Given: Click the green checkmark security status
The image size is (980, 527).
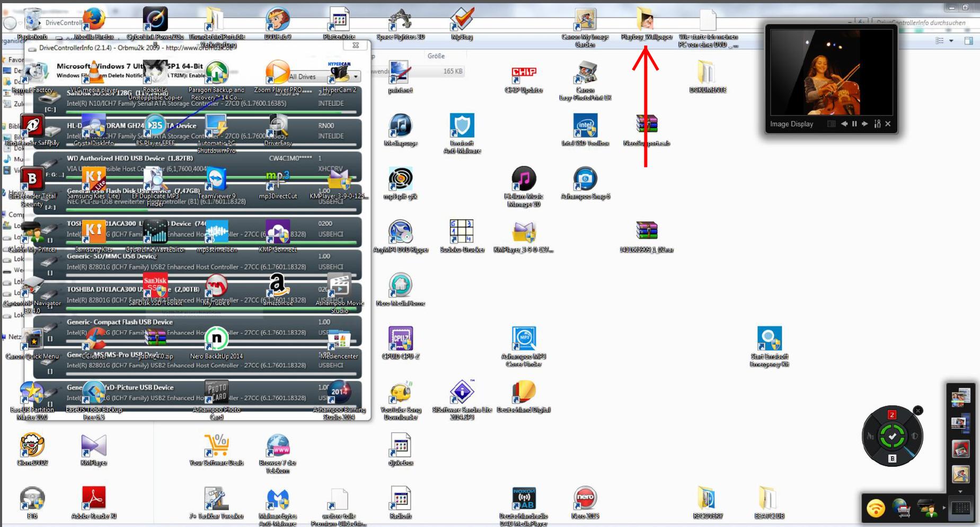Looking at the screenshot, I should tap(893, 436).
